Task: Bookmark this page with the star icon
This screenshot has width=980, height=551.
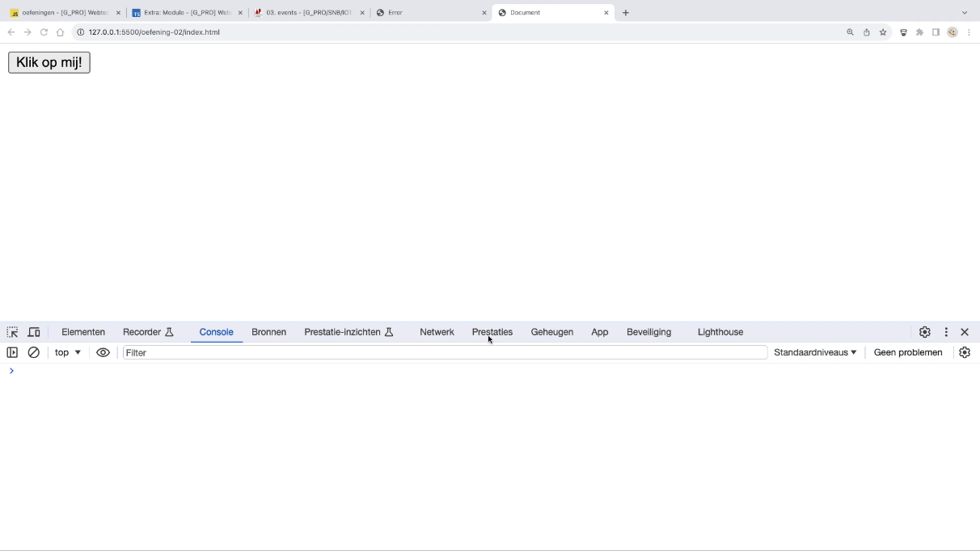Action: [883, 32]
